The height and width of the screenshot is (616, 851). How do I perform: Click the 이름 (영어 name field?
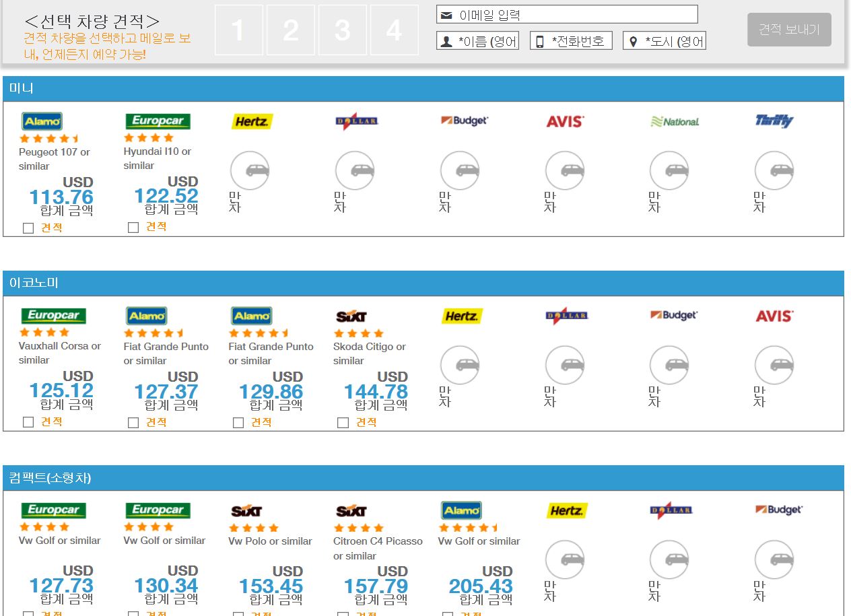[x=478, y=41]
